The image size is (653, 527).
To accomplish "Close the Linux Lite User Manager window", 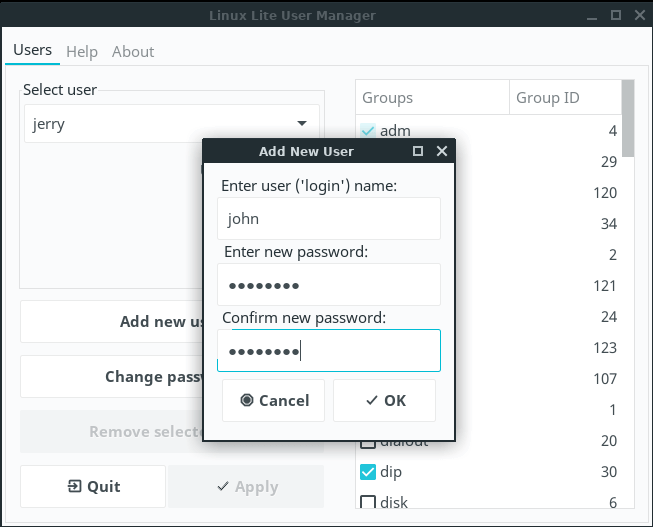I will tap(639, 15).
